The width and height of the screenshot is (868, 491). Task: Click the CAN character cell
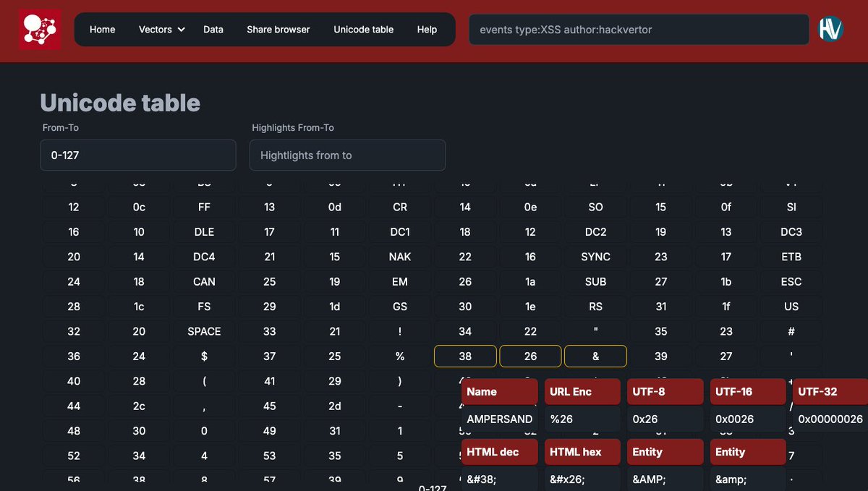tap(204, 282)
